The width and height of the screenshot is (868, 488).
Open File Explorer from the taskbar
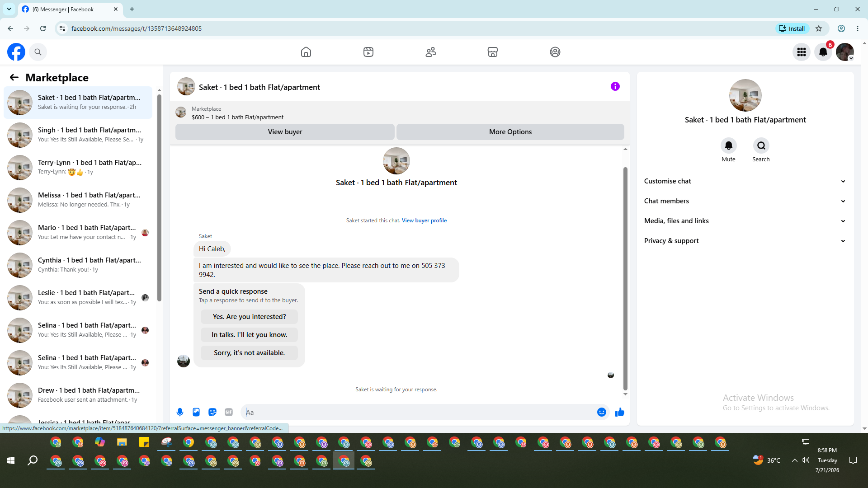click(122, 442)
